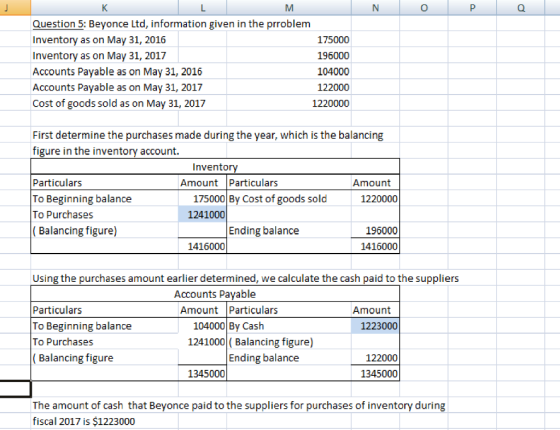Click the 'Question 5: Beyonce Ltd' title cell
560x430 pixels.
coord(171,24)
